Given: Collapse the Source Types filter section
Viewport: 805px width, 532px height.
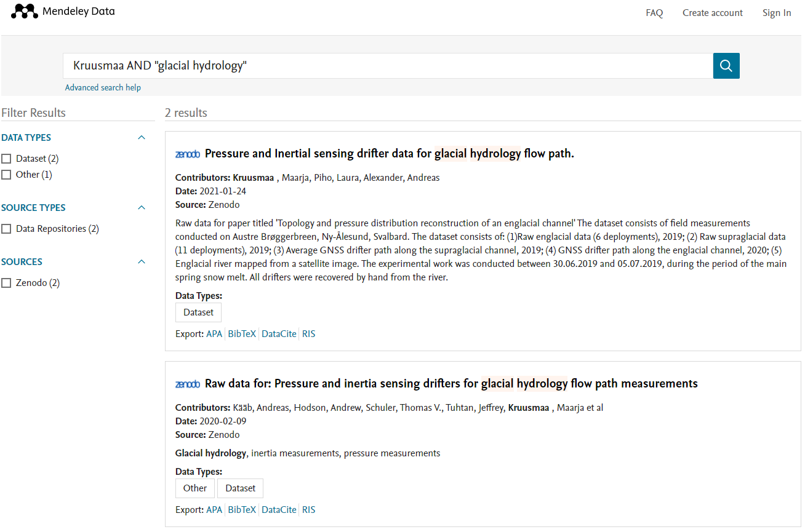Looking at the screenshot, I should [142, 208].
